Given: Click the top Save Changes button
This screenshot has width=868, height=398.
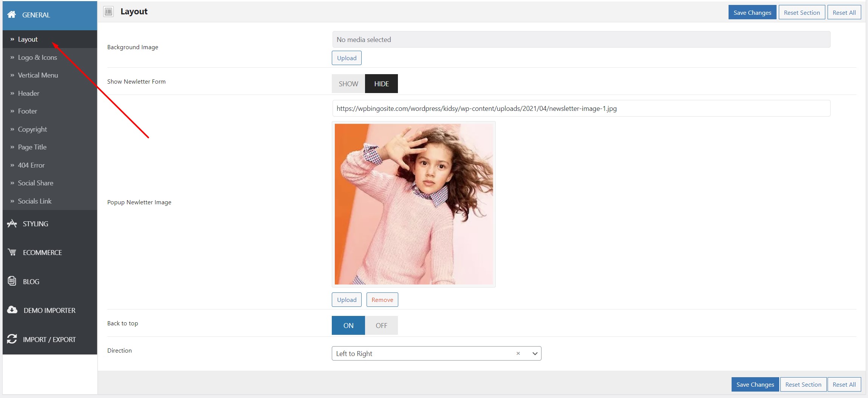Looking at the screenshot, I should 752,12.
